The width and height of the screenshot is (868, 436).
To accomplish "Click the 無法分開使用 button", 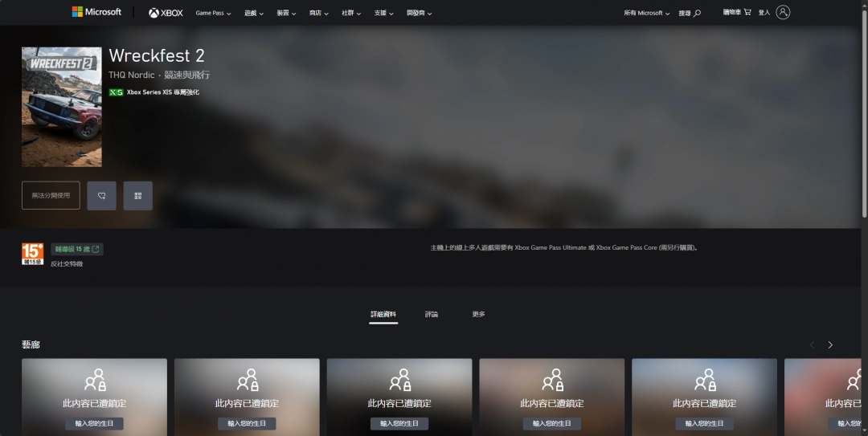I will click(x=51, y=196).
